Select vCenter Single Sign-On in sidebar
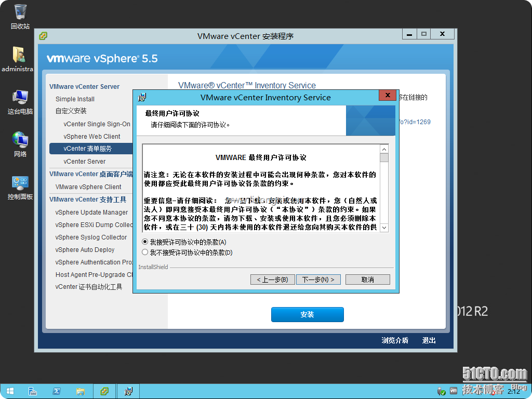532x399 pixels. click(x=97, y=124)
